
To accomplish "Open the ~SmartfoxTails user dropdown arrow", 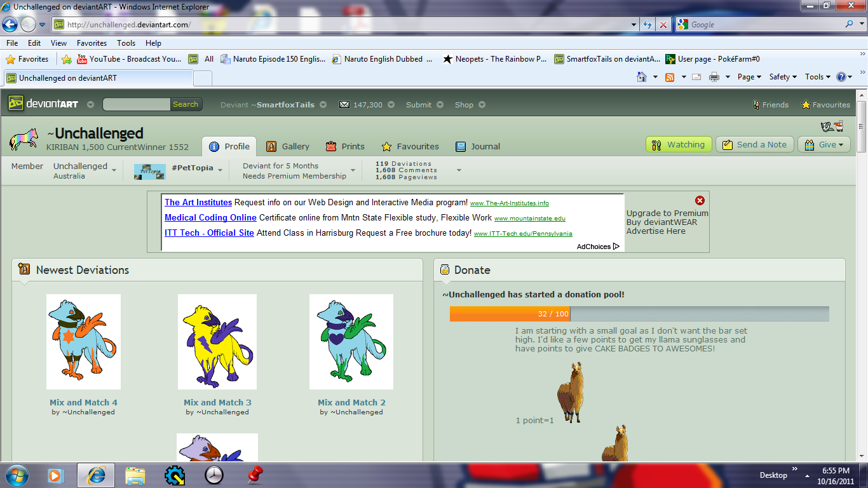I will 323,105.
